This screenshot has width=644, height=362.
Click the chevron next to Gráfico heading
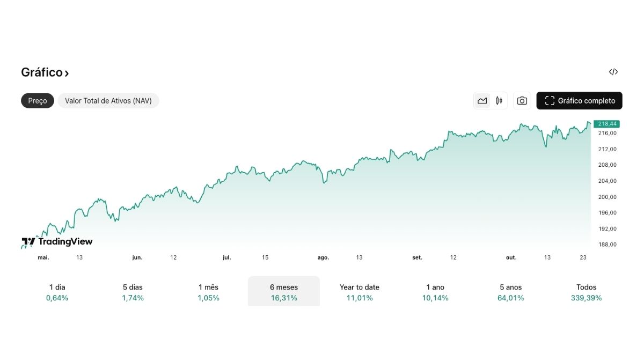tap(67, 72)
